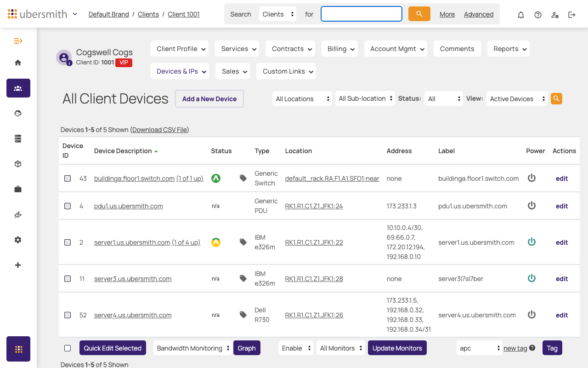The height and width of the screenshot is (368, 588).
Task: Open the Account Mgmt menu
Action: click(x=396, y=49)
